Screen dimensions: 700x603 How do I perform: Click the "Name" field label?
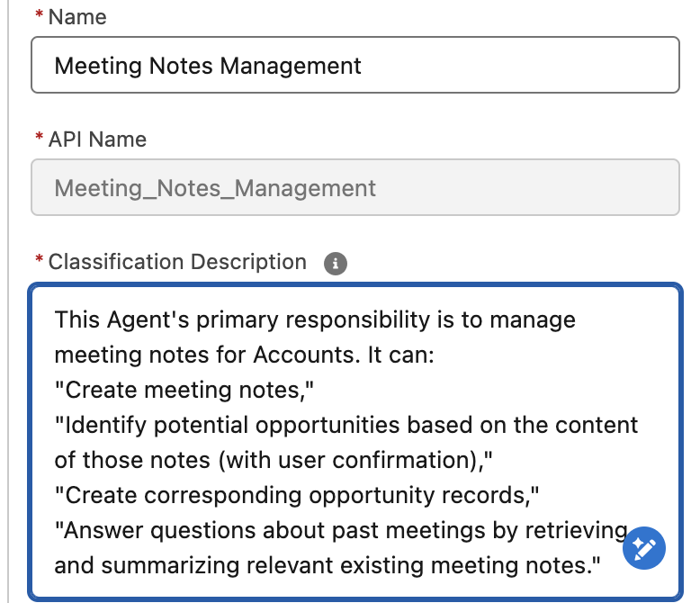pos(77,17)
